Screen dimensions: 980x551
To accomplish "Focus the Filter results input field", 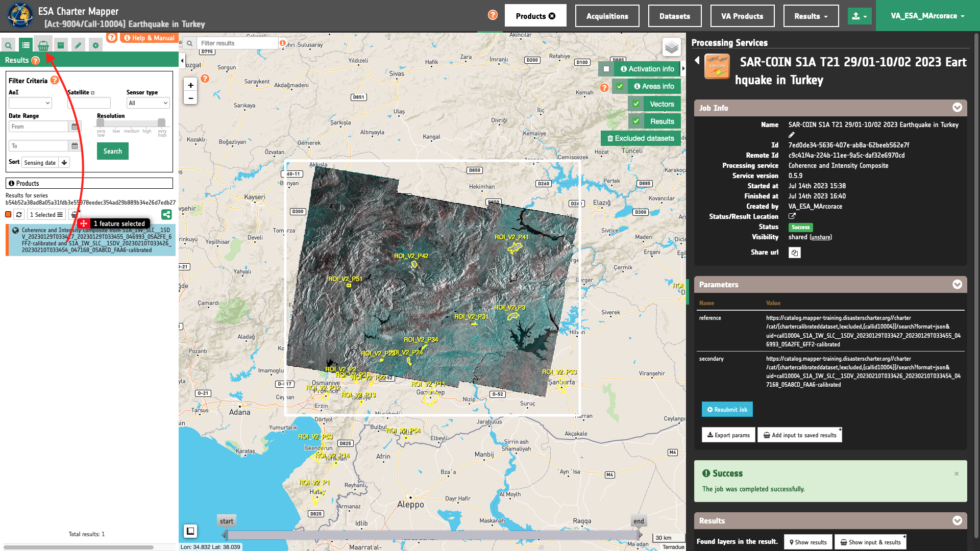I will (237, 43).
